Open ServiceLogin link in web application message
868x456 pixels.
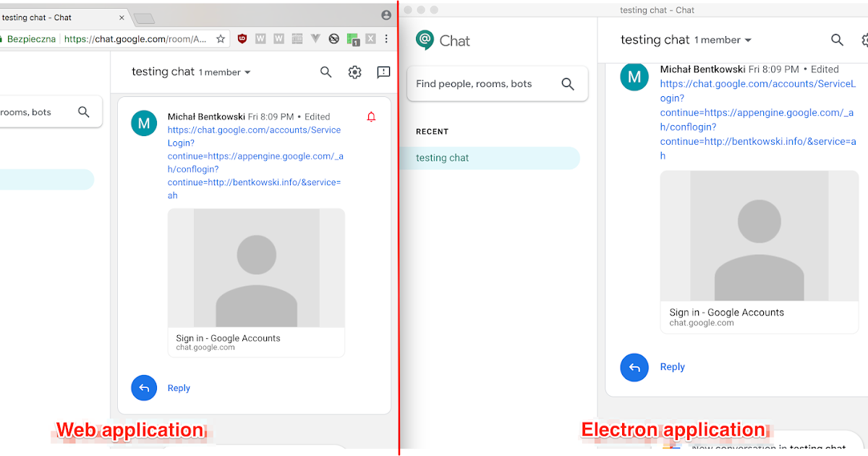click(255, 163)
